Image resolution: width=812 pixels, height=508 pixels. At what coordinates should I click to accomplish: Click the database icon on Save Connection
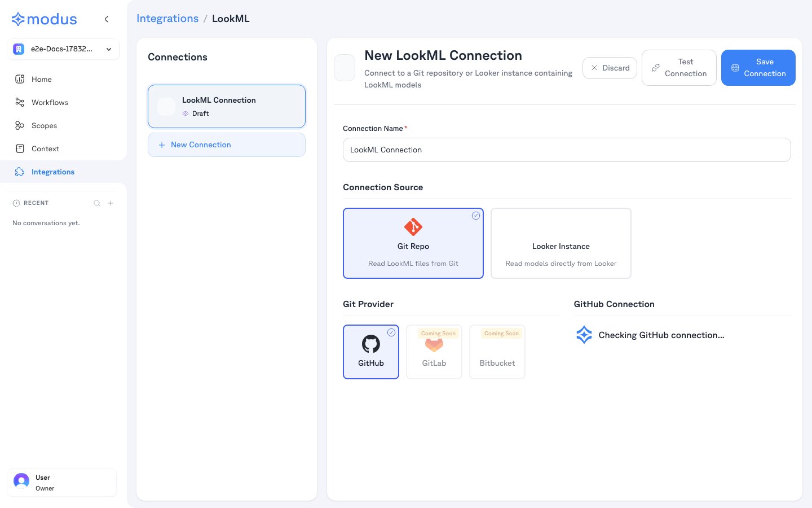click(735, 68)
